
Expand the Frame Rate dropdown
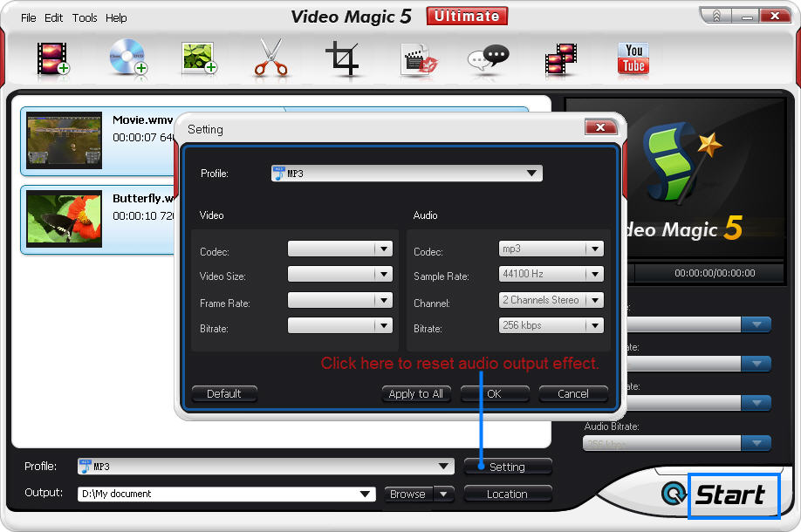coord(384,300)
